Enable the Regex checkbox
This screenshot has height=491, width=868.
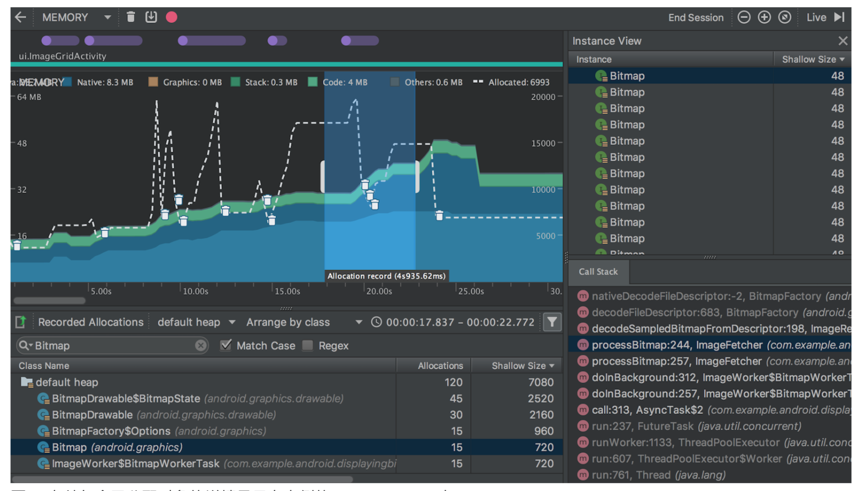[307, 345]
